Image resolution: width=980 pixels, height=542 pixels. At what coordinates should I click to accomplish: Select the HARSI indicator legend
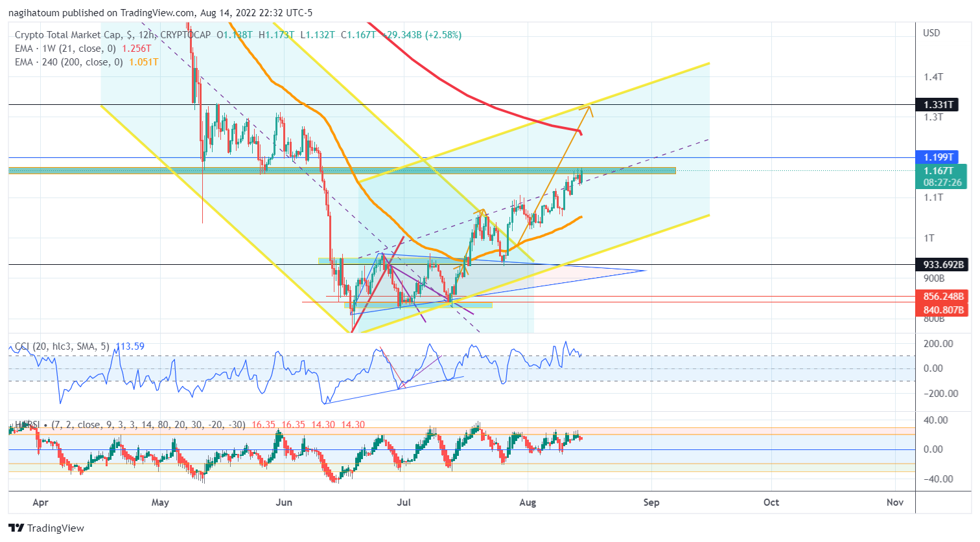click(130, 425)
